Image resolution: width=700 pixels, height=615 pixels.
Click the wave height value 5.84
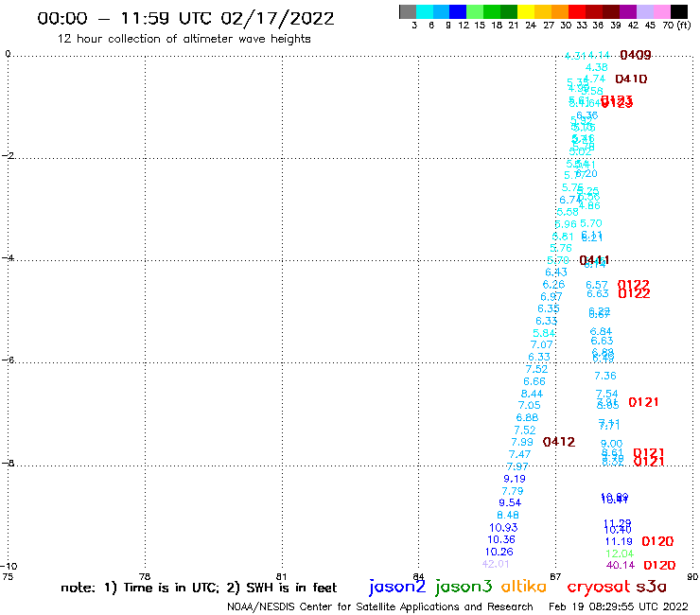(544, 333)
